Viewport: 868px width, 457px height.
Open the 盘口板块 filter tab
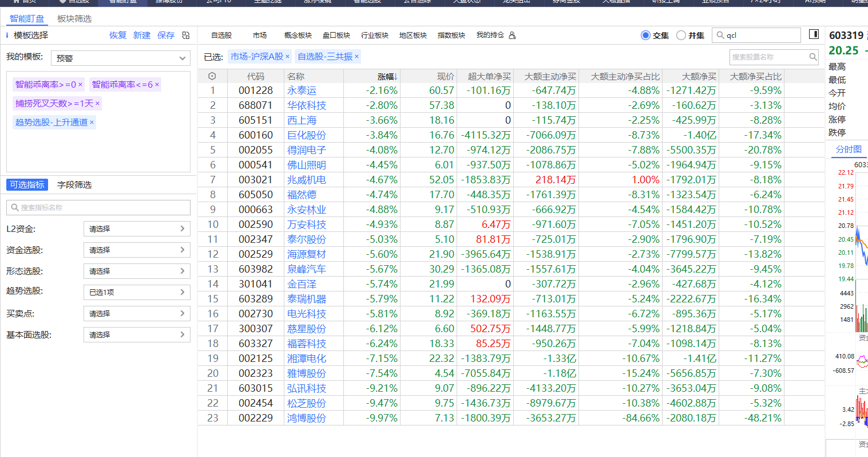[x=336, y=36]
